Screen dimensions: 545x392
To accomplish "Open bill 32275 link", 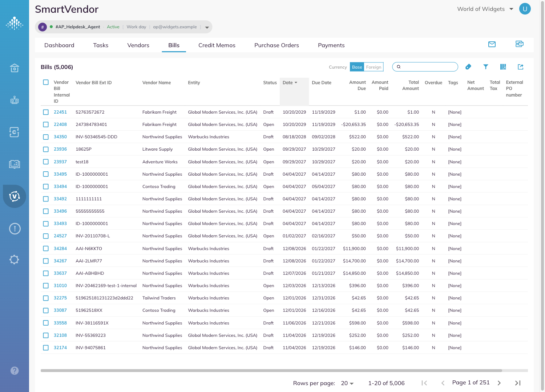I will tap(60, 298).
